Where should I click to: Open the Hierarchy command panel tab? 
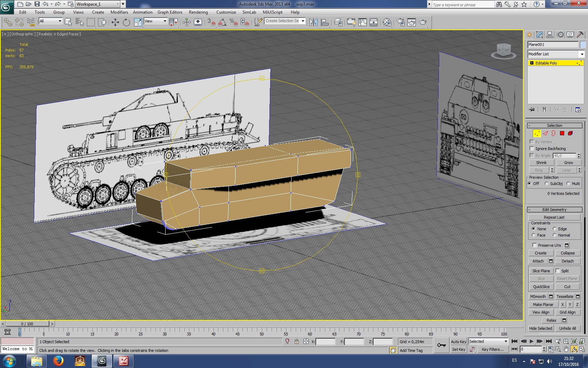pyautogui.click(x=550, y=35)
